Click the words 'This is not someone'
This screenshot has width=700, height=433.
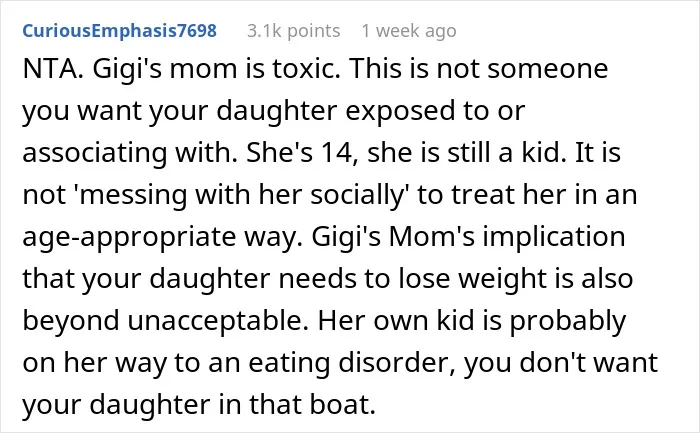click(479, 69)
